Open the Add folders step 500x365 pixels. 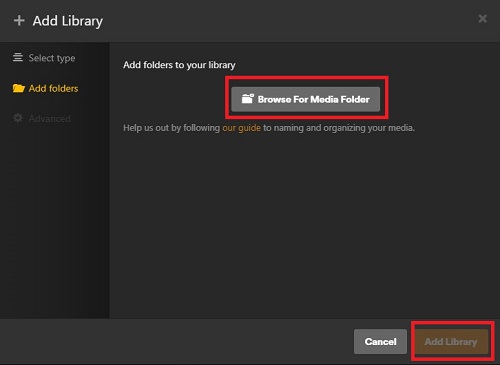click(45, 88)
